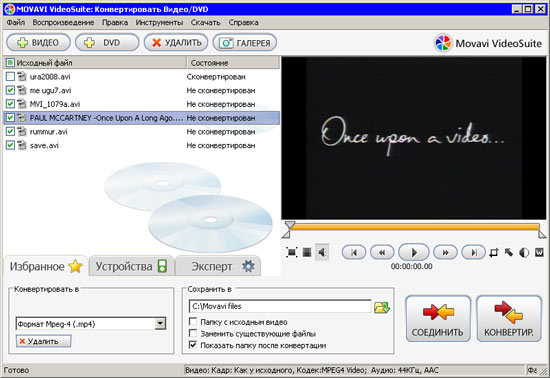550x378 pixels.
Task: Uncheck the rummur.avi file checkbox
Action: (11, 131)
